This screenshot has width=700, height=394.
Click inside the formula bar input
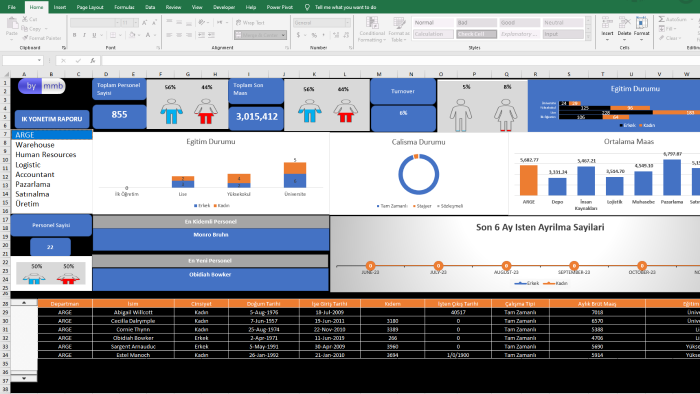click(x=400, y=60)
